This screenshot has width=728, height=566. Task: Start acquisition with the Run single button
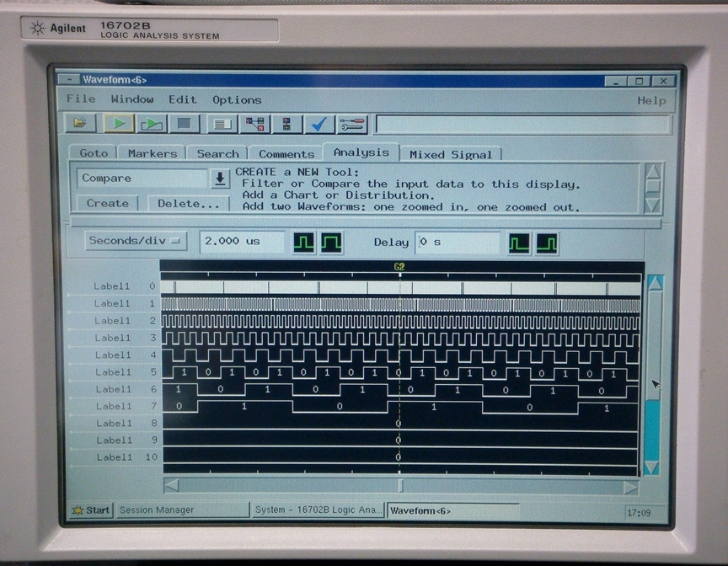point(119,124)
